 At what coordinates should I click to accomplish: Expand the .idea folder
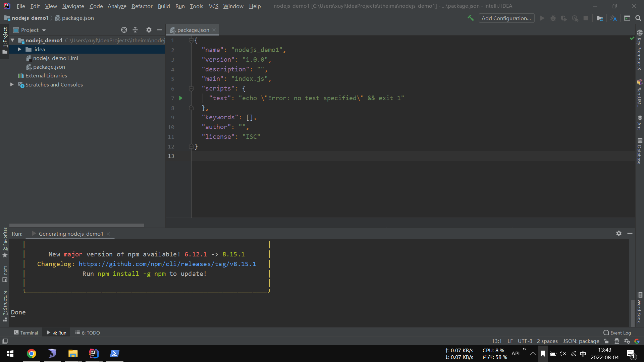[20, 49]
